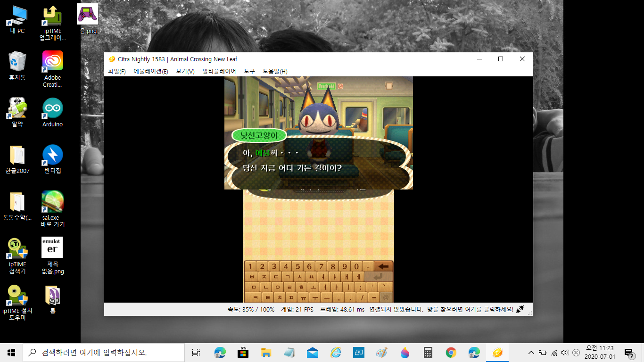The width and height of the screenshot is (644, 362).
Task: Click the 속도: 35% / 100% status text
Action: pyautogui.click(x=251, y=310)
